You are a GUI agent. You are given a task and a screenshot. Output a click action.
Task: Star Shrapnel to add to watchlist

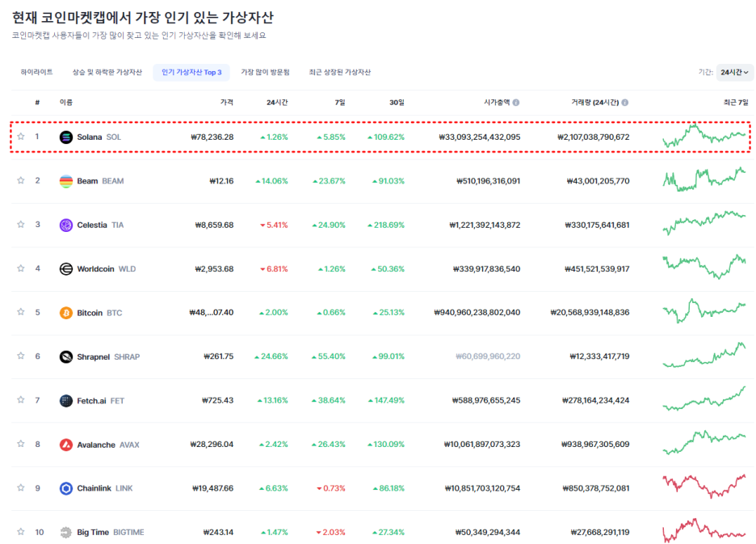(x=21, y=356)
